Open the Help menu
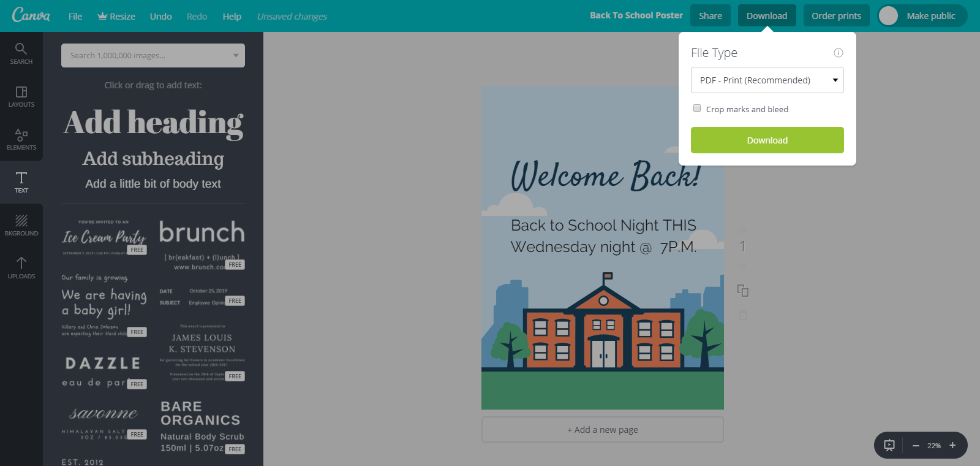This screenshot has height=466, width=980. coord(232,17)
